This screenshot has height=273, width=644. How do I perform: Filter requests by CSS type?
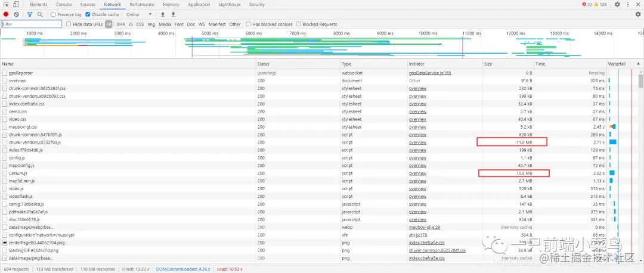pos(140,24)
